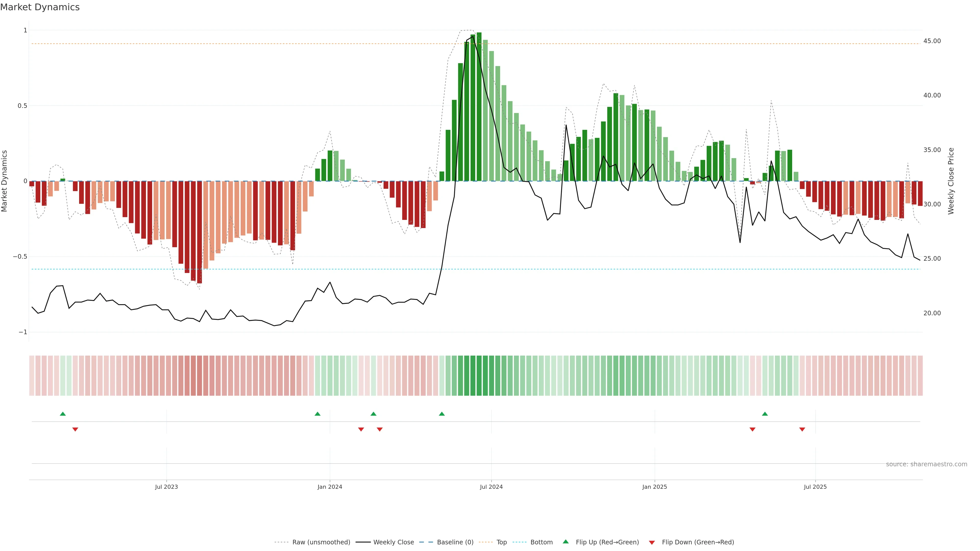Click the Market Dynamics chart title

(x=40, y=7)
